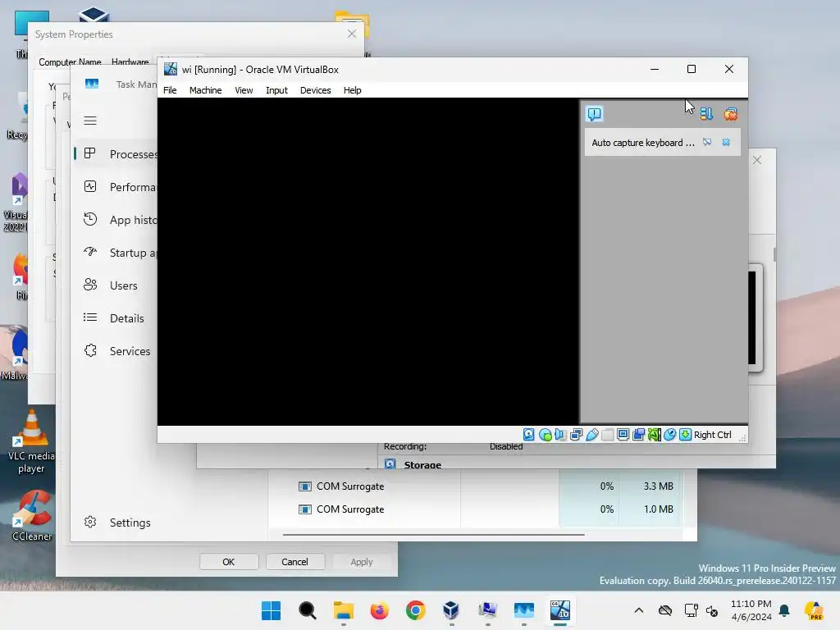Click the Task Manager horizontal scrollbar
This screenshot has height=630, width=840.
click(433, 534)
